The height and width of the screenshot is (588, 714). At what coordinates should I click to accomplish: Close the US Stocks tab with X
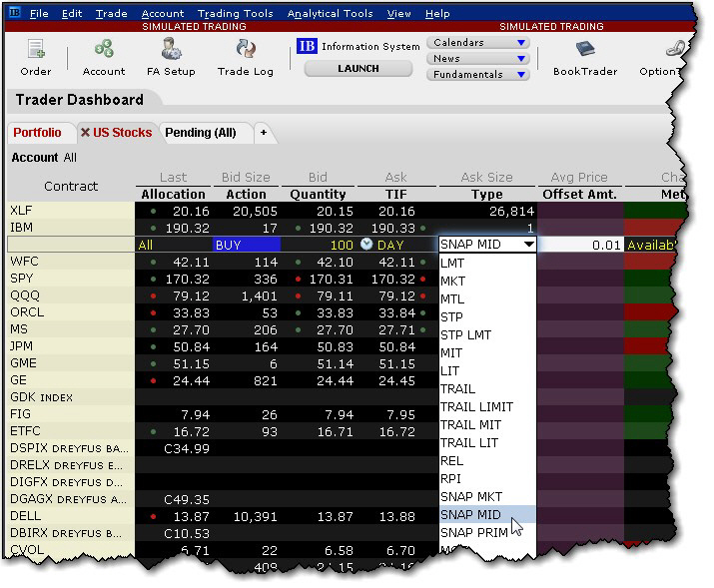(85, 133)
